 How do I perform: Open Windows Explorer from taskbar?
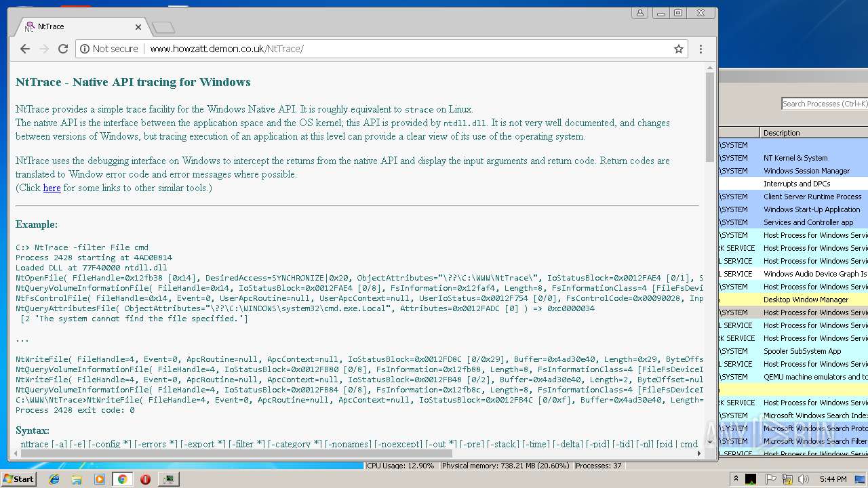pyautogui.click(x=77, y=479)
